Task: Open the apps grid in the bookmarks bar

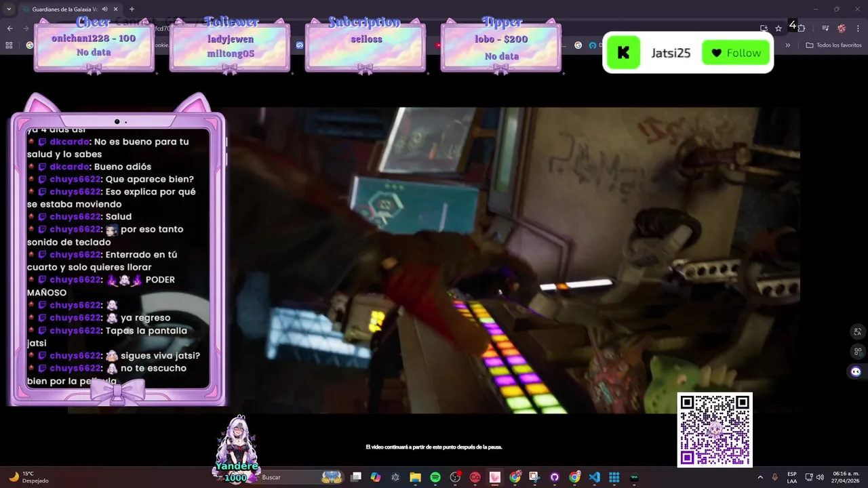Action: 9,45
